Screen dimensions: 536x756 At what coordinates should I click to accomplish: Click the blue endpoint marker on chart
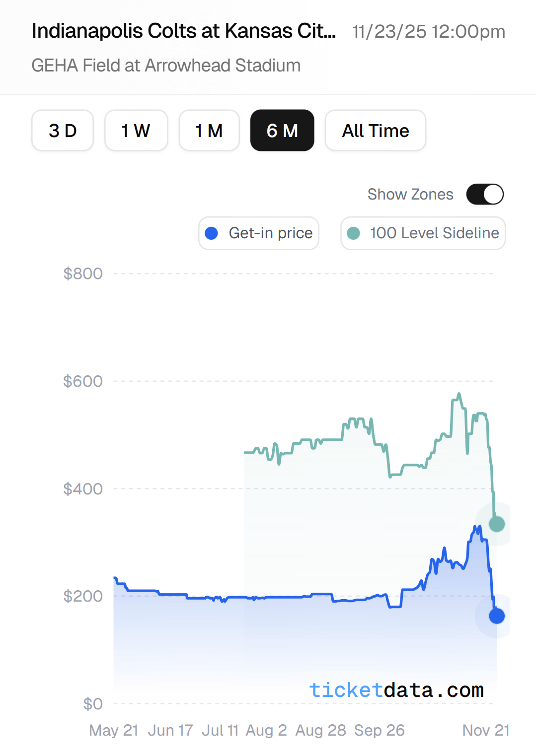coord(497,616)
